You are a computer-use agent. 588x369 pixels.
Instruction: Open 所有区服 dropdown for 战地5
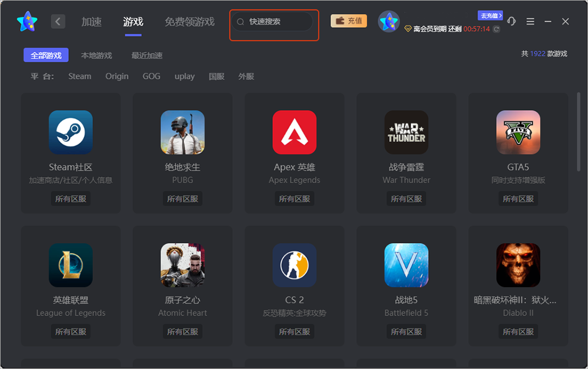click(x=406, y=331)
